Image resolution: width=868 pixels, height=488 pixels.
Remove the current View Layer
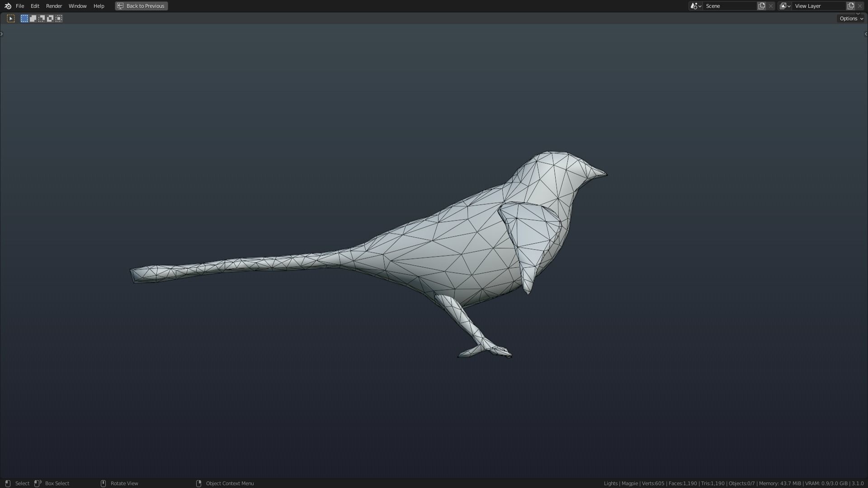860,6
